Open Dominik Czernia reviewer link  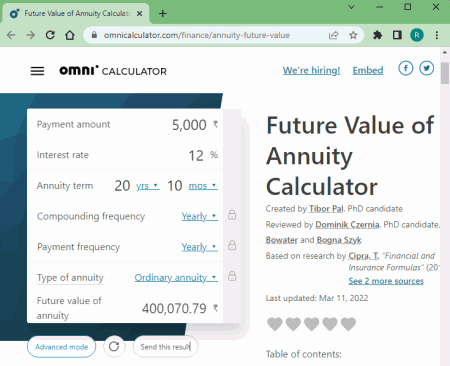point(347,225)
